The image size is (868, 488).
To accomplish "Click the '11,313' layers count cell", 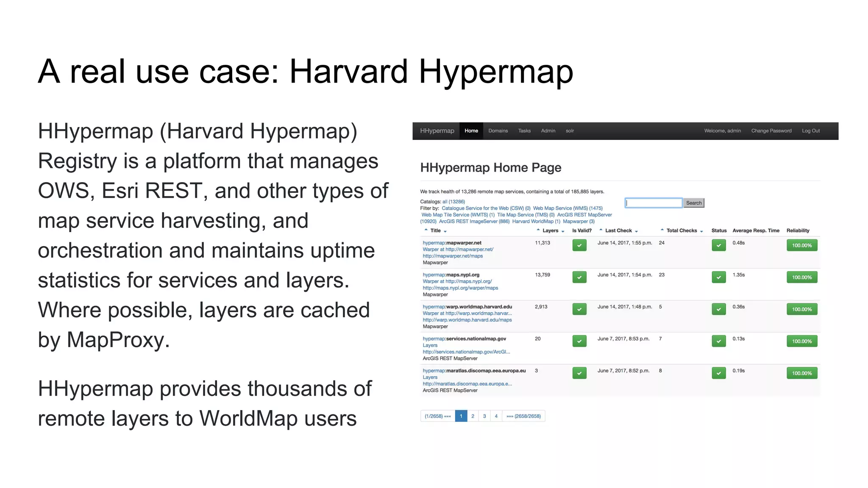I will coord(542,243).
